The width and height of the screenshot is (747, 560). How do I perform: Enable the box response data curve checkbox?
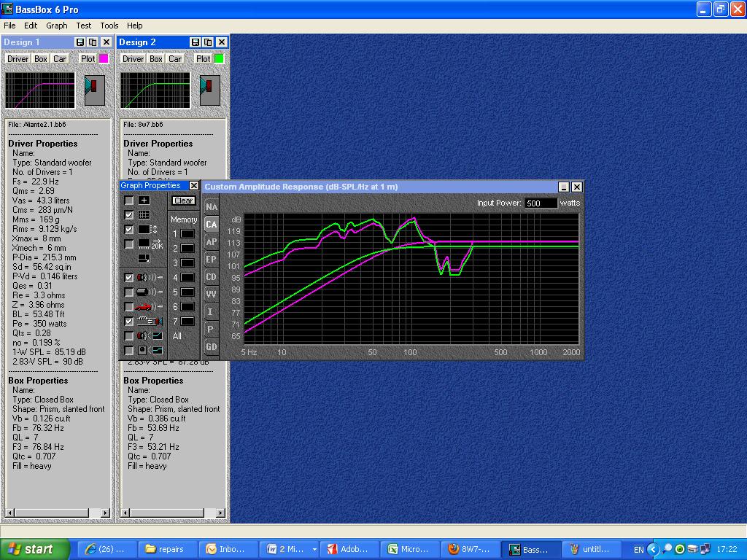[x=128, y=351]
